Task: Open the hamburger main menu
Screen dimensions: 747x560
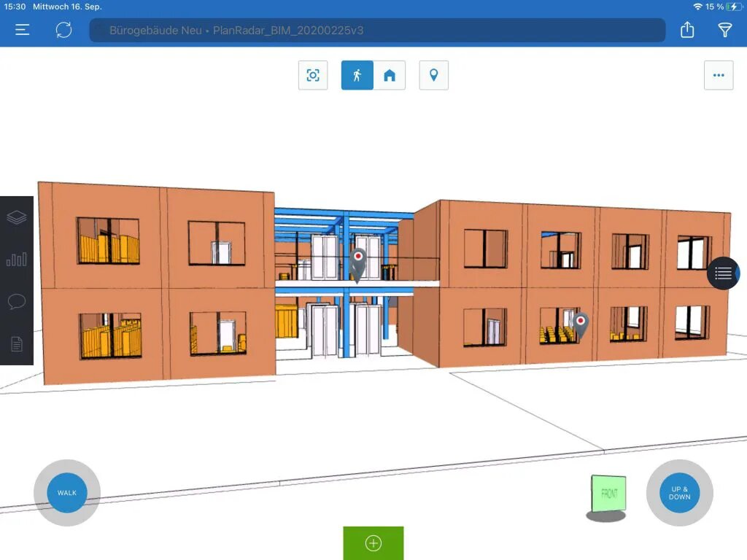Action: click(23, 30)
